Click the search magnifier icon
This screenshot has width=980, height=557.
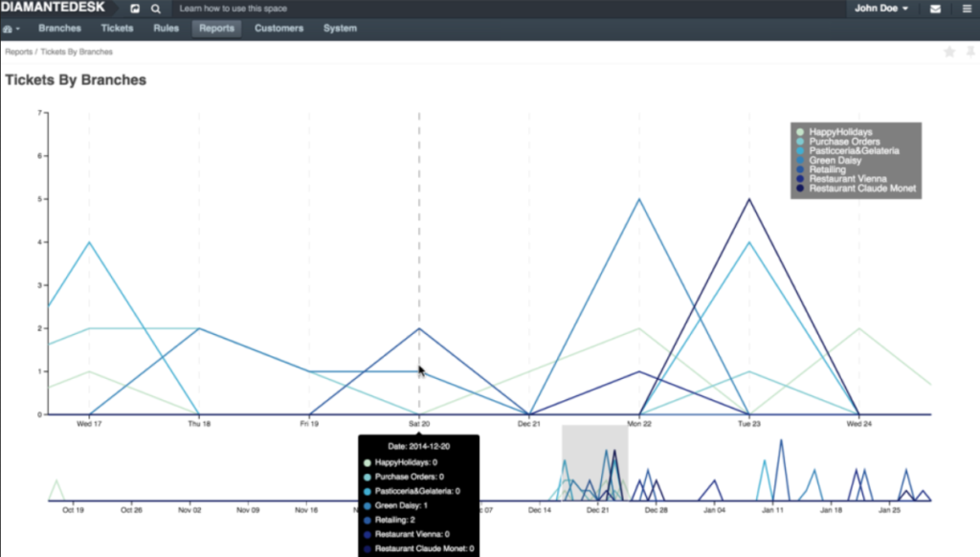click(156, 8)
